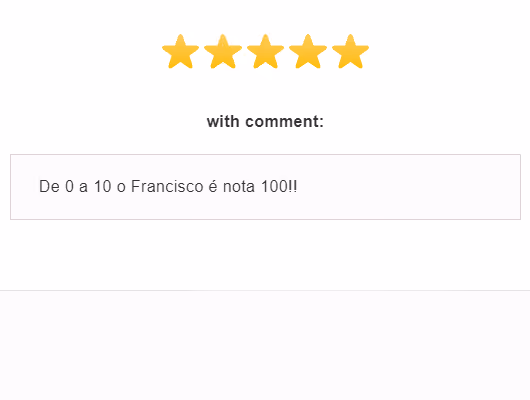
Task: Set rating with the fifth star
Action: [351, 51]
